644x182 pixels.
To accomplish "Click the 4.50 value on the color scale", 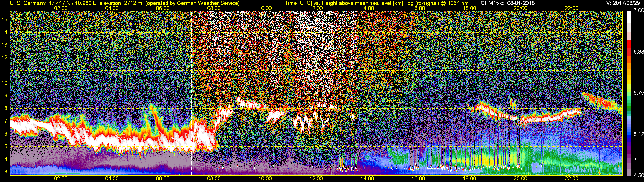I will tap(638, 175).
